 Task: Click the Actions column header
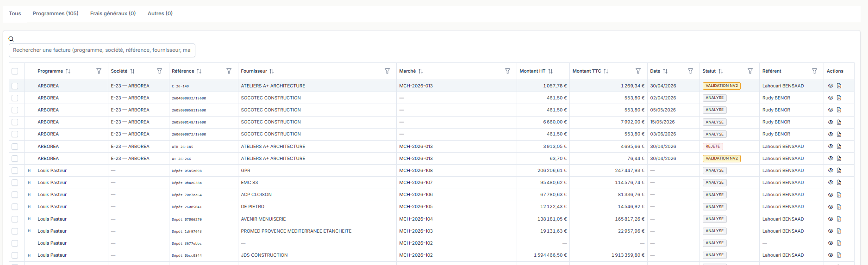point(835,71)
